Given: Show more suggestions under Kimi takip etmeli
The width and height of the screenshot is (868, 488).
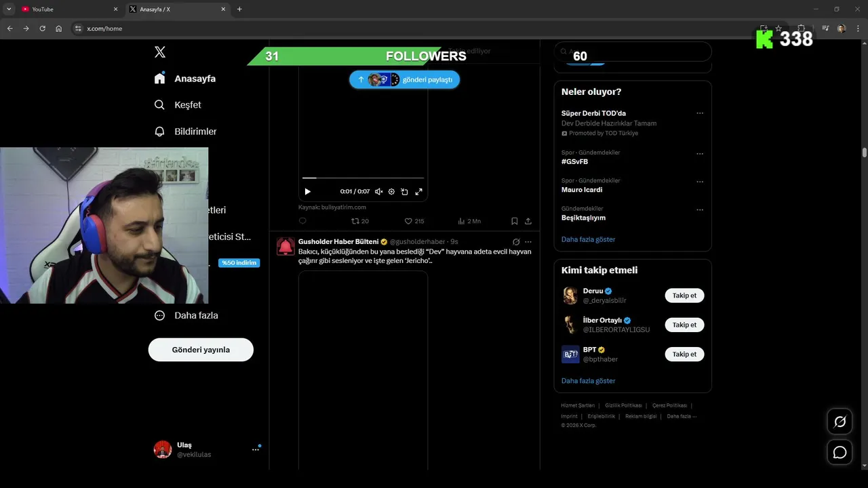Looking at the screenshot, I should pos(588,381).
